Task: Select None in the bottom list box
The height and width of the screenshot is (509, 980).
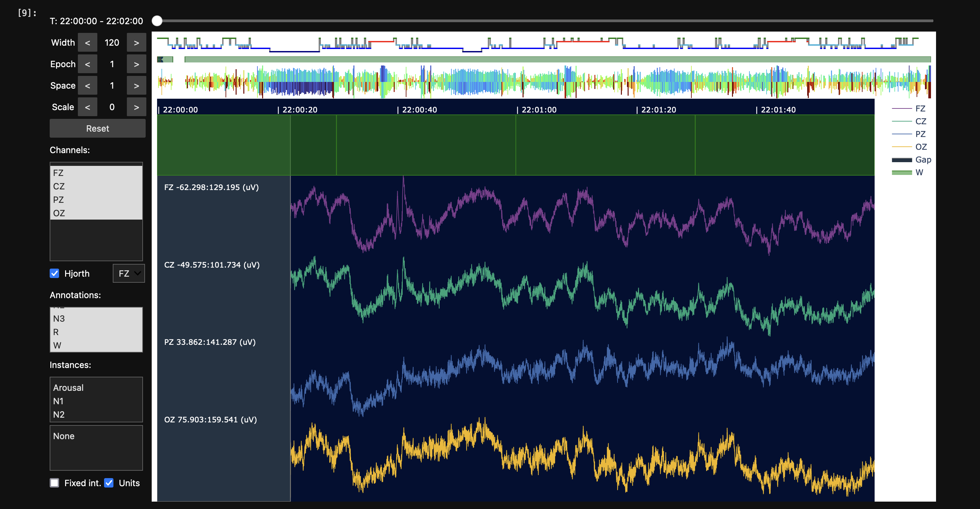Action: [x=64, y=436]
